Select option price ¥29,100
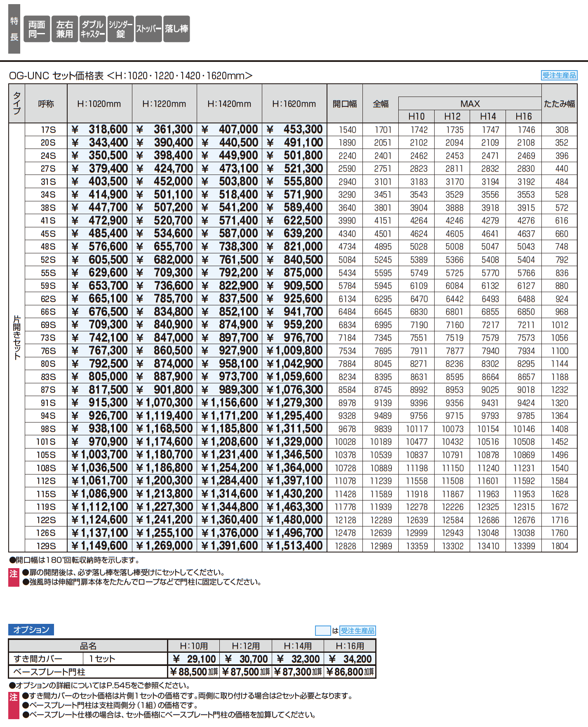The height and width of the screenshot is (727, 588). (x=194, y=659)
